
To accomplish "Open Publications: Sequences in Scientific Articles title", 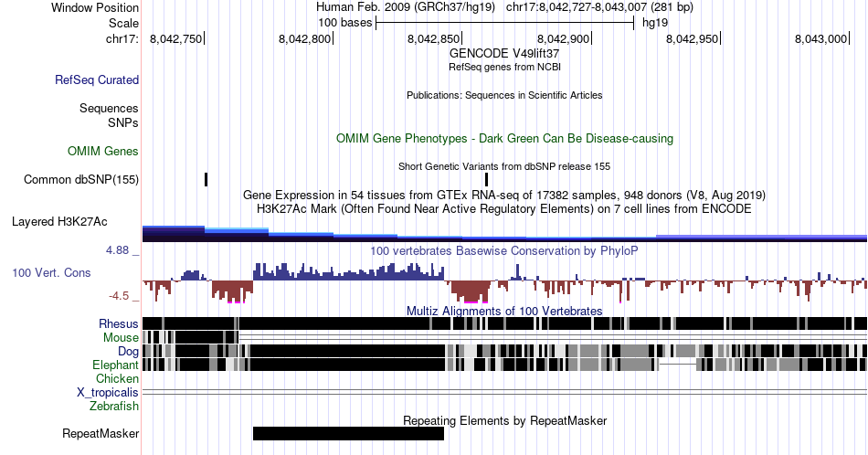I will click(x=504, y=95).
